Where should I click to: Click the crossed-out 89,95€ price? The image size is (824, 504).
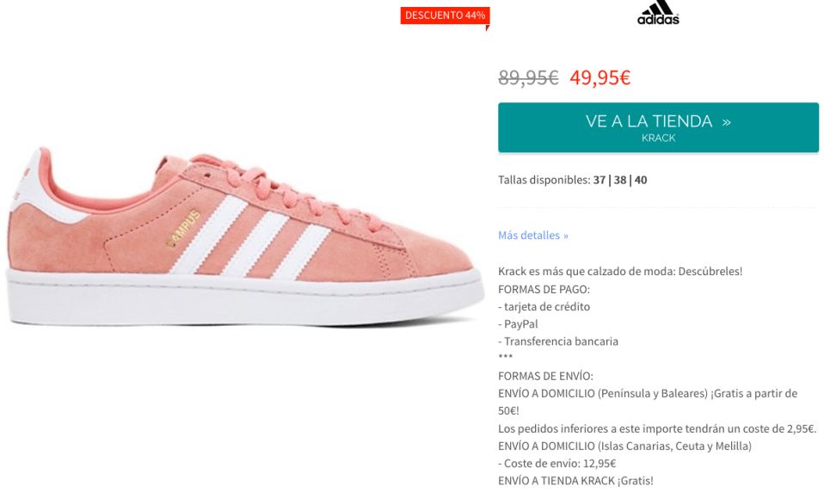tap(528, 77)
